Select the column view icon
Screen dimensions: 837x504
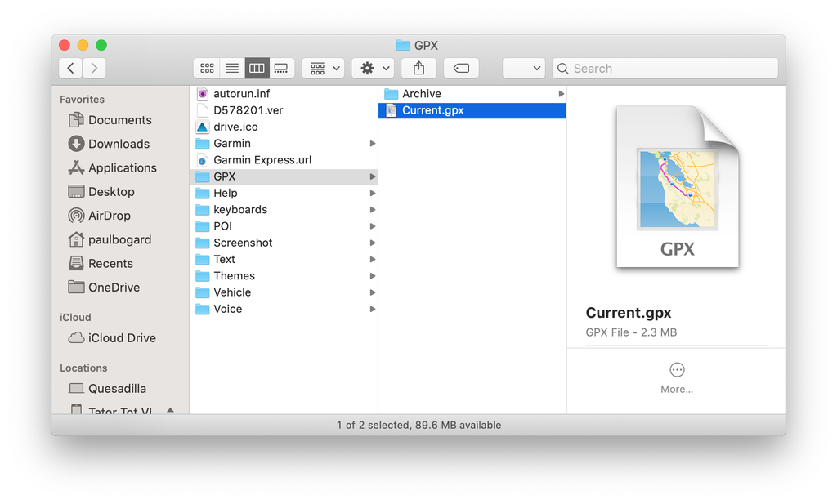pyautogui.click(x=257, y=68)
